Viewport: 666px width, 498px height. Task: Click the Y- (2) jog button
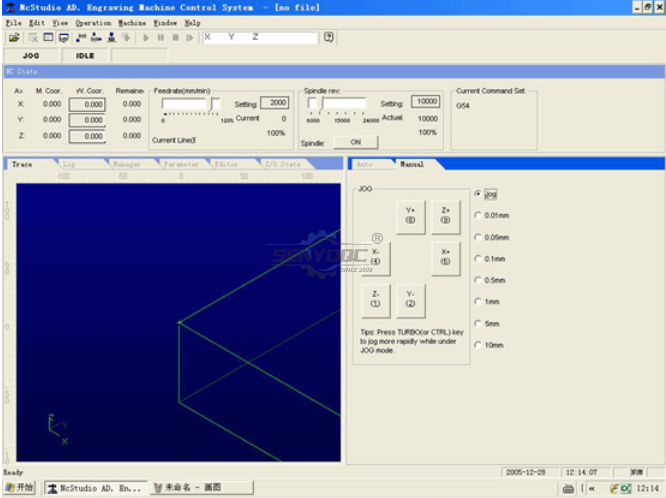pyautogui.click(x=410, y=300)
